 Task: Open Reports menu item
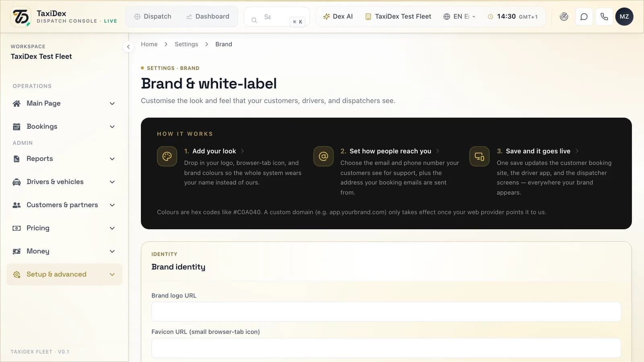pos(64,159)
